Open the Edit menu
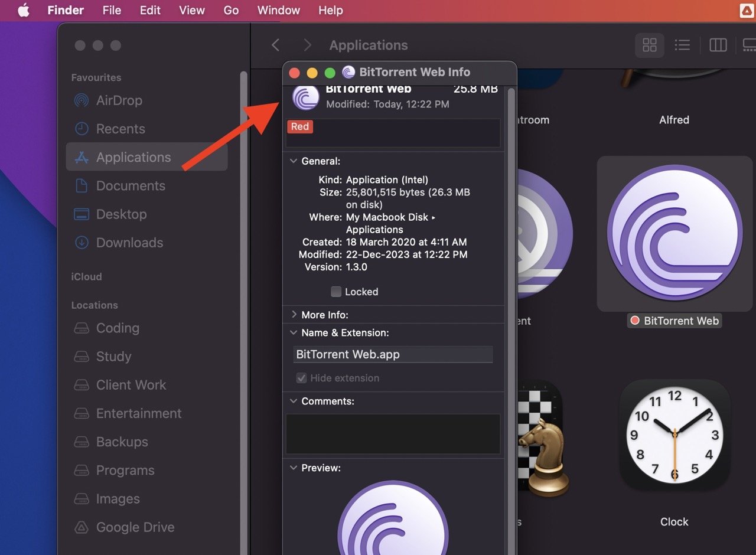Image resolution: width=756 pixels, height=555 pixels. [x=150, y=11]
